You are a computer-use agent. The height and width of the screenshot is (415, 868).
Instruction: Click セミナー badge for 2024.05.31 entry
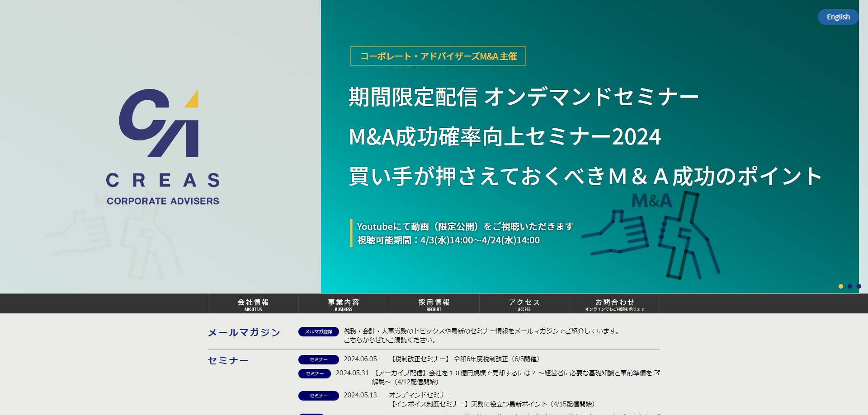click(x=315, y=373)
